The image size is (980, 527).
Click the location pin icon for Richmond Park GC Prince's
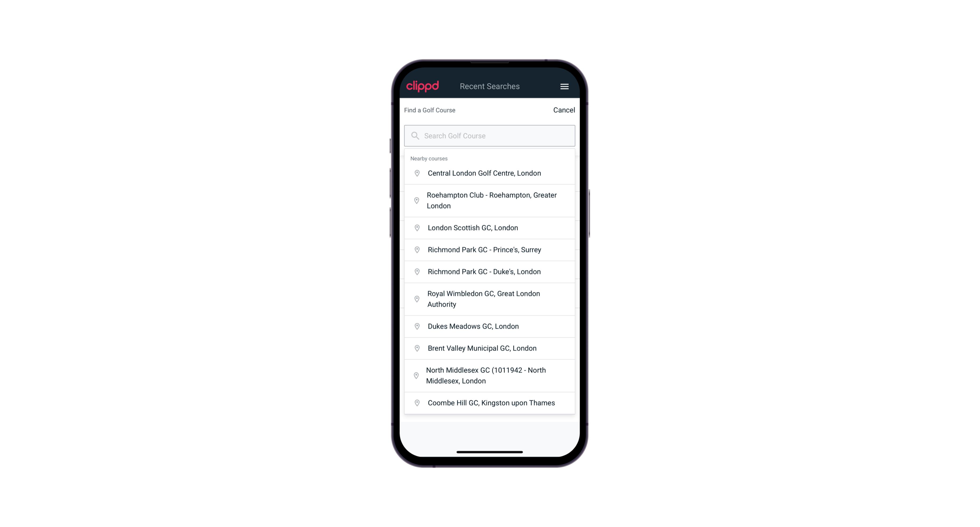pyautogui.click(x=416, y=249)
